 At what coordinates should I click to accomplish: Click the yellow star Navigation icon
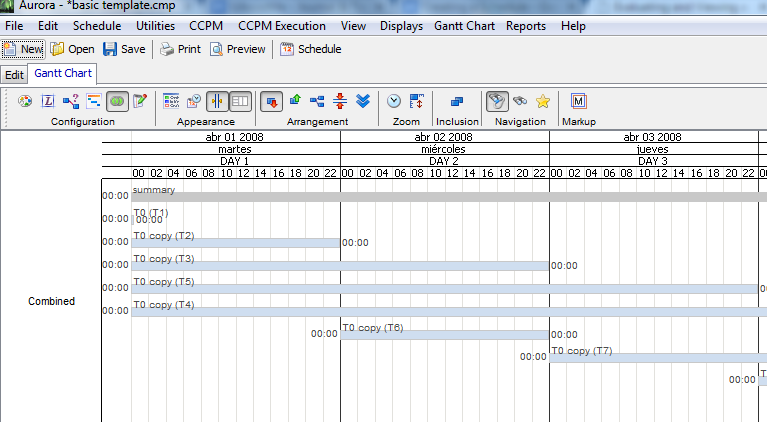coord(542,101)
